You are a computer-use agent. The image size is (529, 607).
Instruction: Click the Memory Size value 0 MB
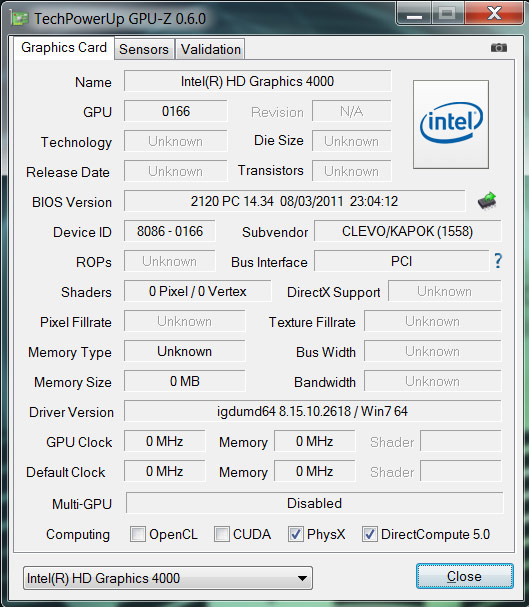pos(185,381)
